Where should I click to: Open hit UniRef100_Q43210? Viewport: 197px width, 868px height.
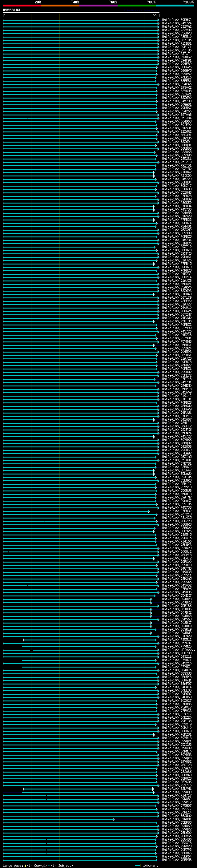tap(177, 664)
